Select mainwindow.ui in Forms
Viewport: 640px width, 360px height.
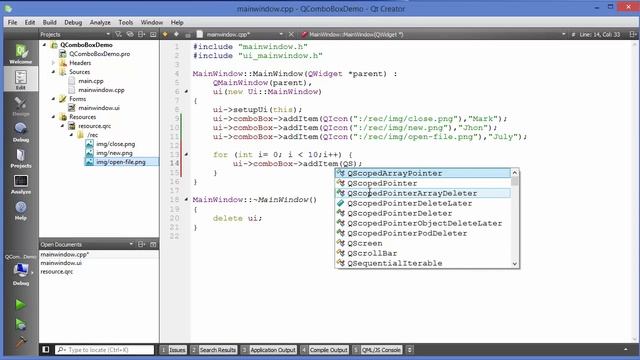tap(99, 108)
